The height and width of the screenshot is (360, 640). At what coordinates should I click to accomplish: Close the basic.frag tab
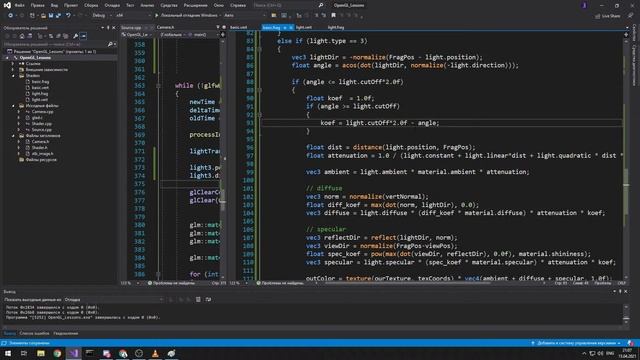tap(291, 27)
